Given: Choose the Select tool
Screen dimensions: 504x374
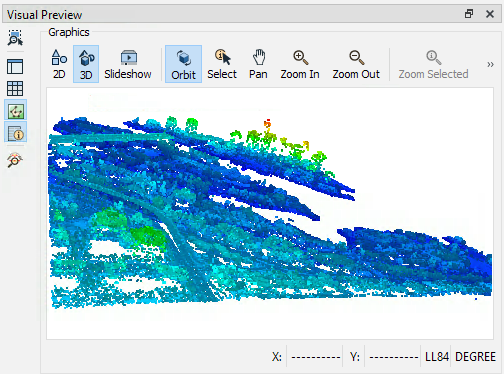Looking at the screenshot, I should coord(222,64).
